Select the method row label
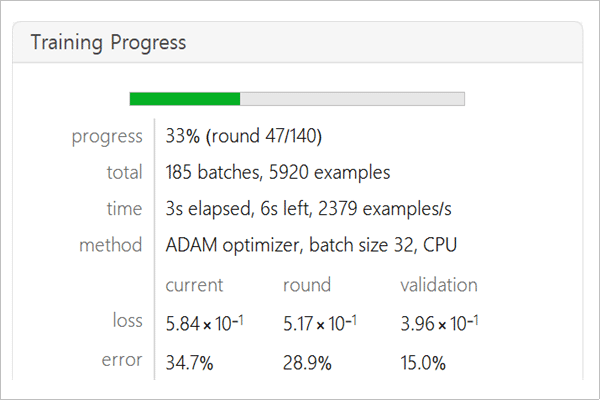 pos(111,245)
